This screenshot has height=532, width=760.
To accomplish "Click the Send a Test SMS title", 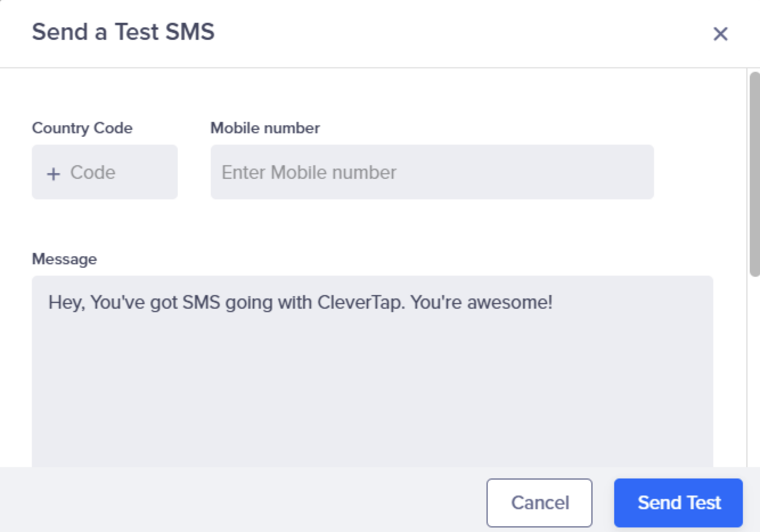I will click(x=123, y=32).
